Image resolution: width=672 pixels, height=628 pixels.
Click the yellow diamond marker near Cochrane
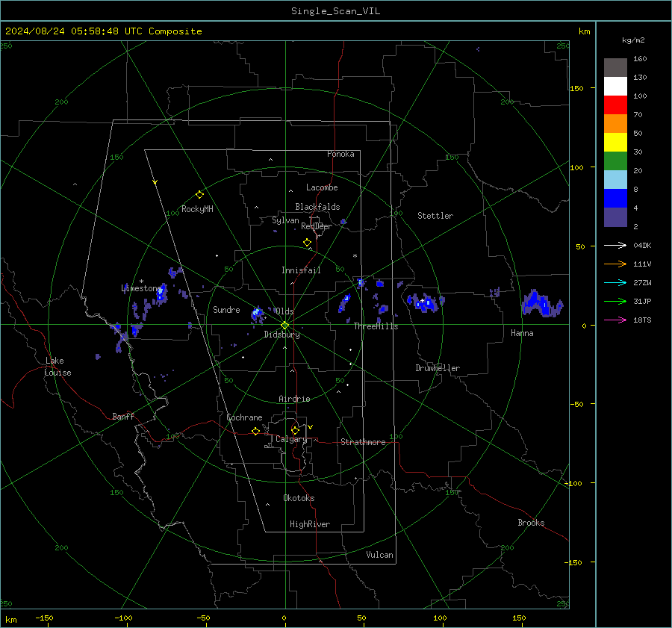pos(255,431)
